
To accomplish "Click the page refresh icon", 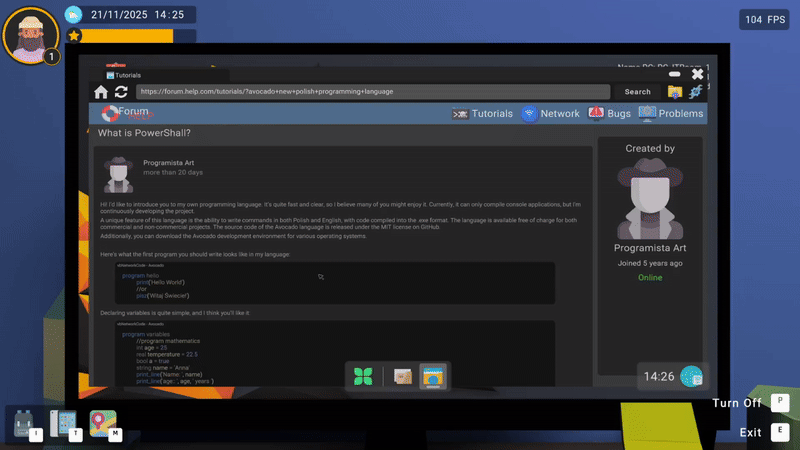I will point(121,92).
